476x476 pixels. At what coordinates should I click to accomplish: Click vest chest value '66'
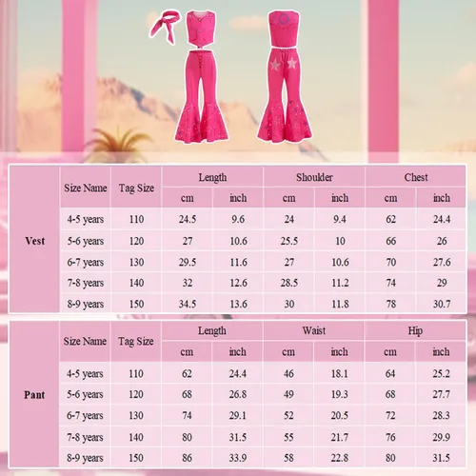coord(390,241)
